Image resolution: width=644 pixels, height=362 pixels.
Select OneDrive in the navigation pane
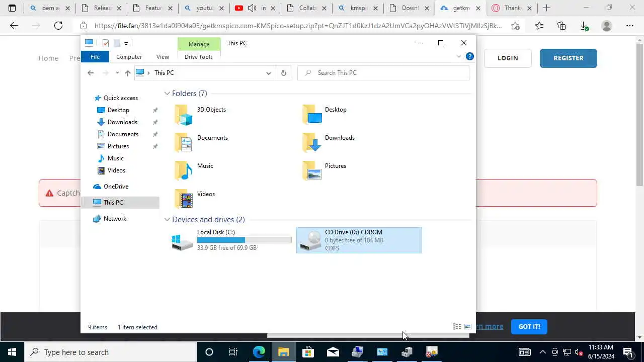[116, 187]
